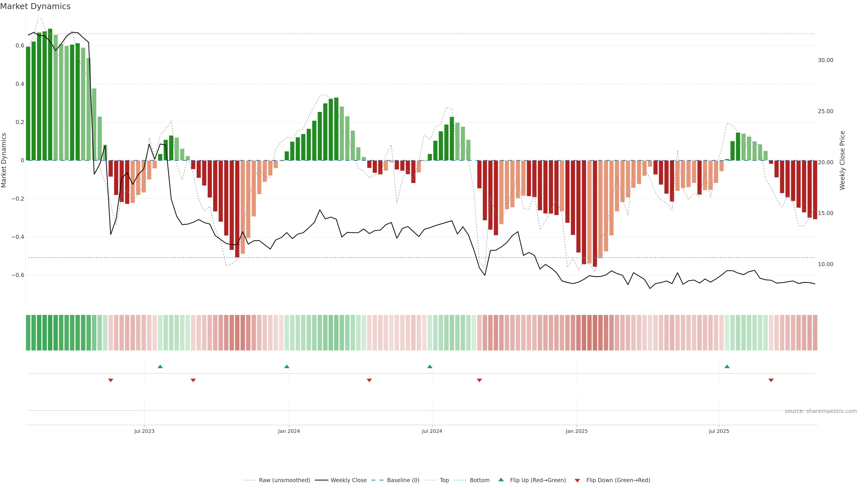The width and height of the screenshot is (868, 488).
Task: Click the last red flip-down marker in late 2025
Action: (x=771, y=380)
